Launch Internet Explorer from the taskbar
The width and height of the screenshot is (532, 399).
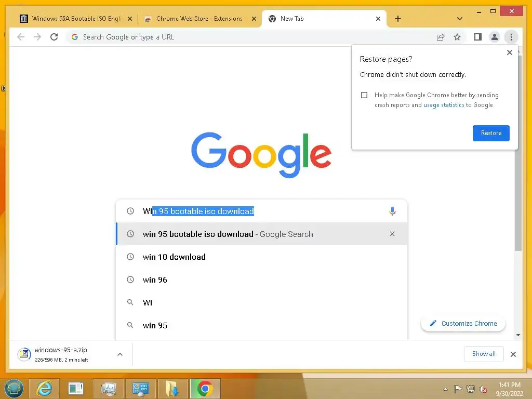45,389
